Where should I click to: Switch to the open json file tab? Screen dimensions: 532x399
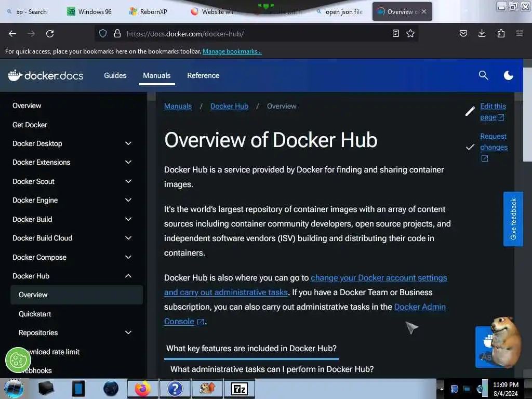tap(339, 12)
